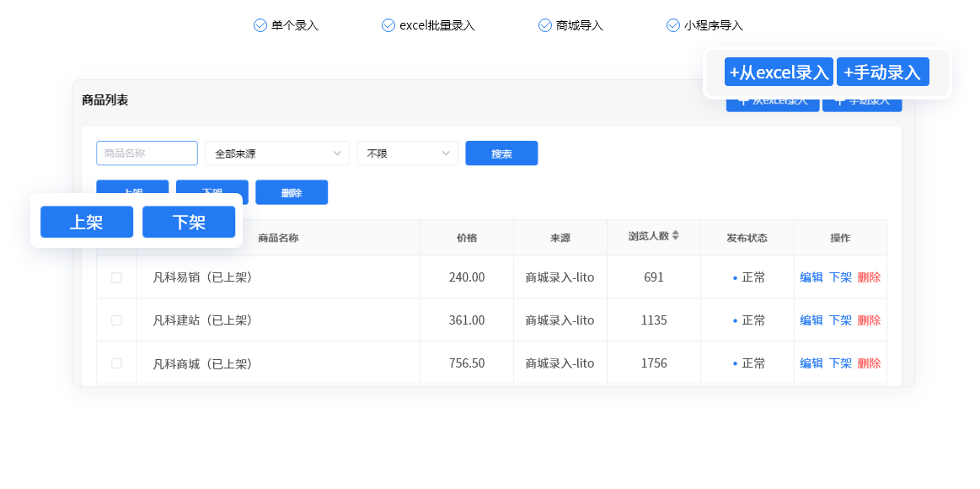Click the highlighted 下架 button

(188, 222)
